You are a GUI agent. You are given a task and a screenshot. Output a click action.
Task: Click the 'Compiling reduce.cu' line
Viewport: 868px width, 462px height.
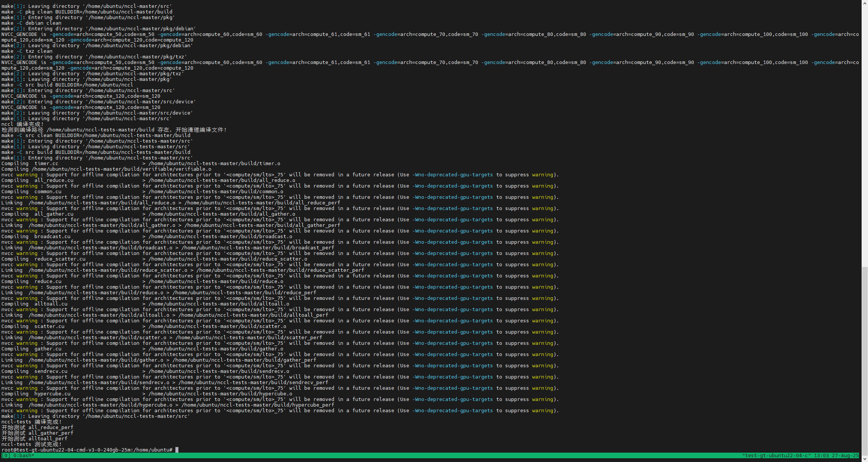click(x=142, y=282)
